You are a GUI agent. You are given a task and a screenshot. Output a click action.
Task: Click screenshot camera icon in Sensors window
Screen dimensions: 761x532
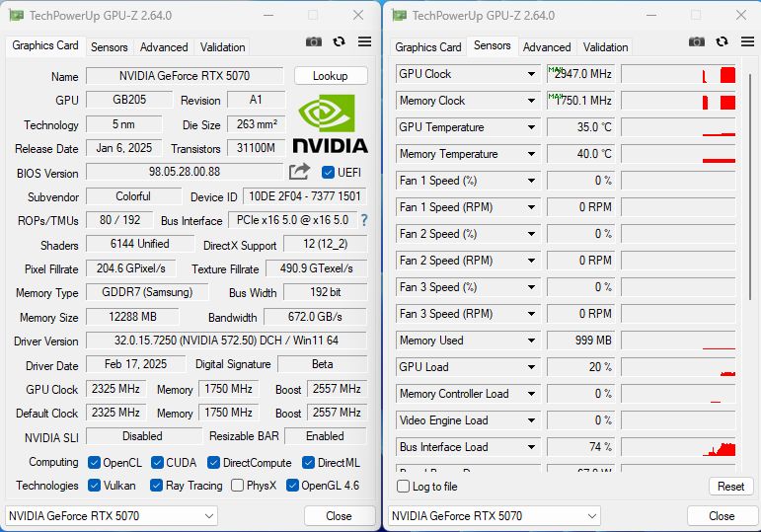pyautogui.click(x=697, y=41)
